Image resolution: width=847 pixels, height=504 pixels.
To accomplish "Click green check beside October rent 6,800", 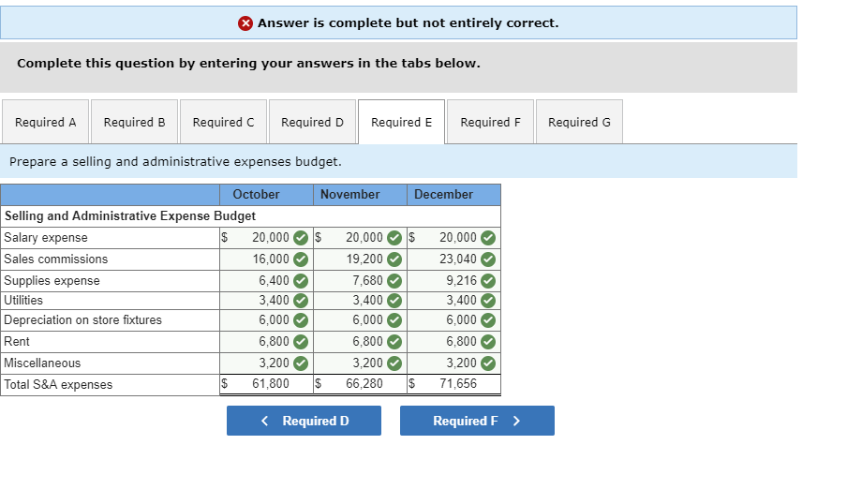I will [301, 342].
